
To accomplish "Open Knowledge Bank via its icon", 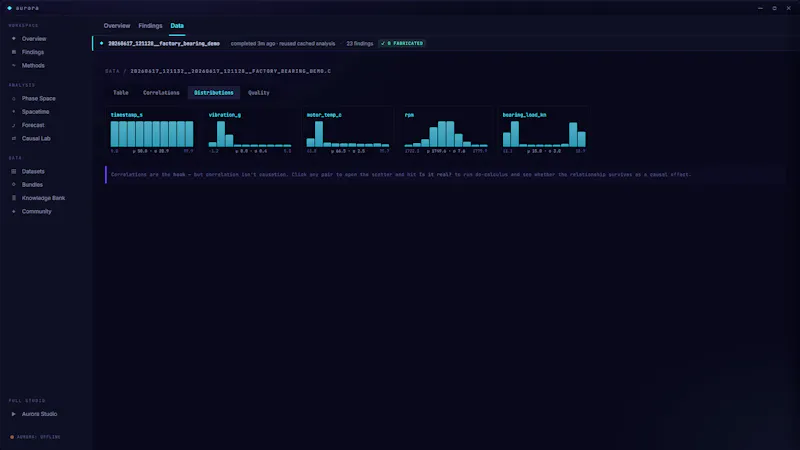I will (14, 198).
